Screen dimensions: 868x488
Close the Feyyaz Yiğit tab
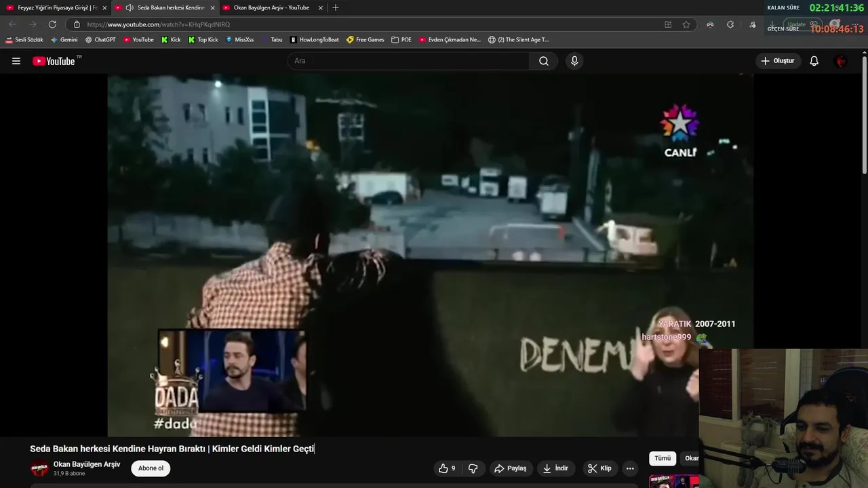(104, 7)
